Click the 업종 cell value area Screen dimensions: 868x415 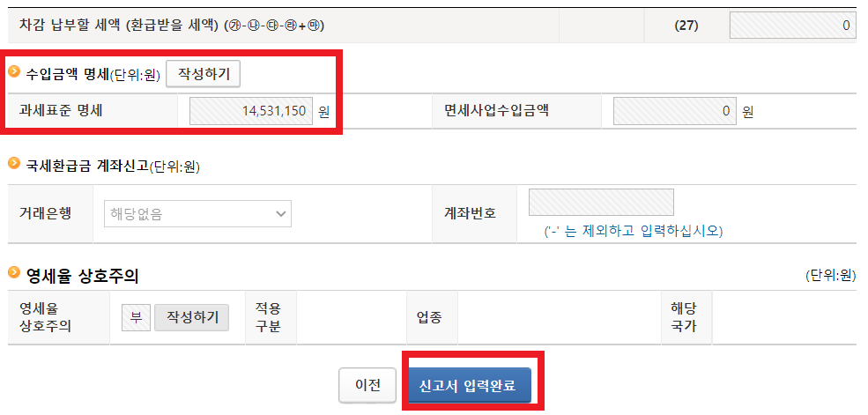[x=560, y=317]
